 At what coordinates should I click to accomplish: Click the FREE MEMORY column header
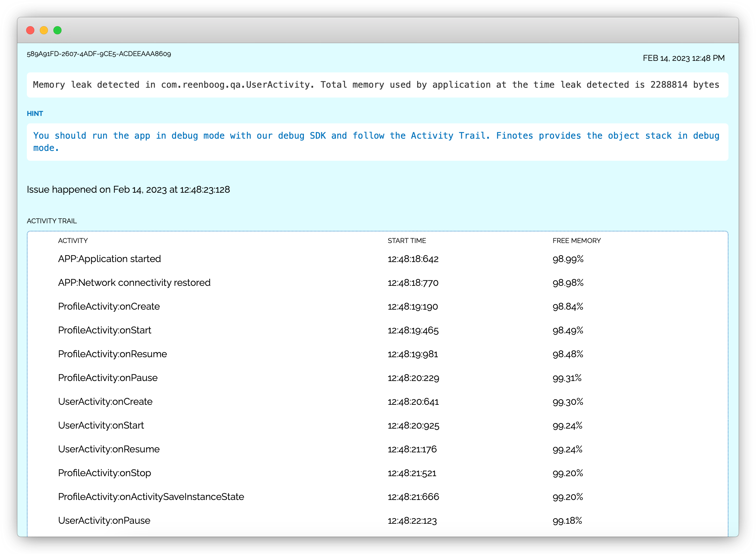click(577, 241)
